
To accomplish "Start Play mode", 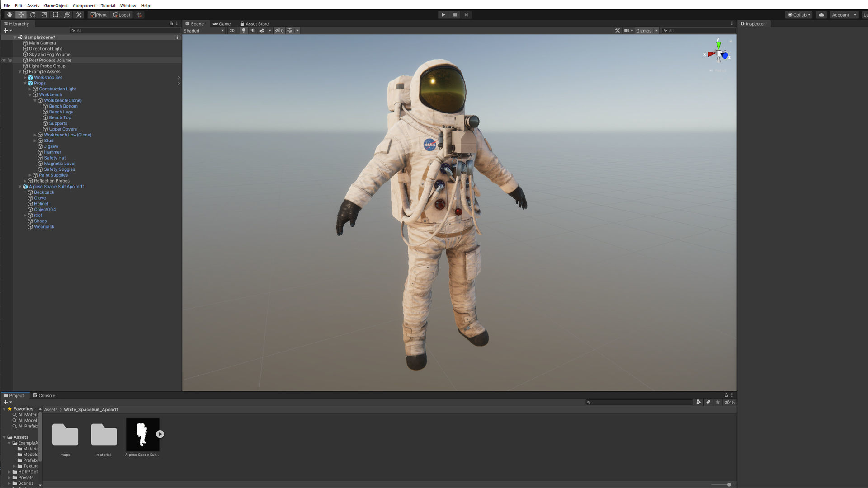I will tap(443, 15).
